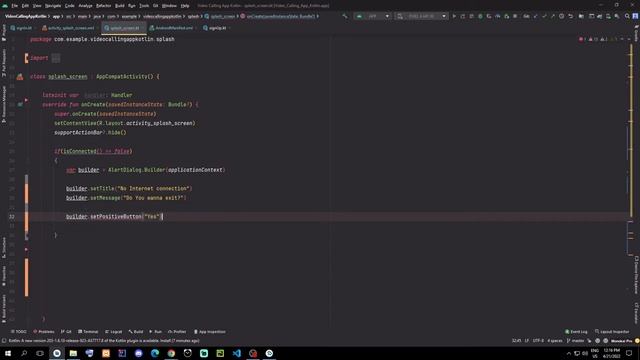
Task: Open File Explorer from taskbar
Action: coord(73,353)
